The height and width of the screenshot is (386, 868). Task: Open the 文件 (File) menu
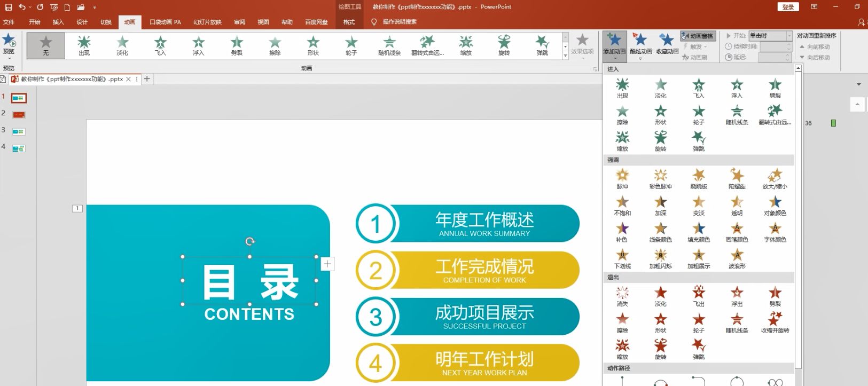pos(9,22)
